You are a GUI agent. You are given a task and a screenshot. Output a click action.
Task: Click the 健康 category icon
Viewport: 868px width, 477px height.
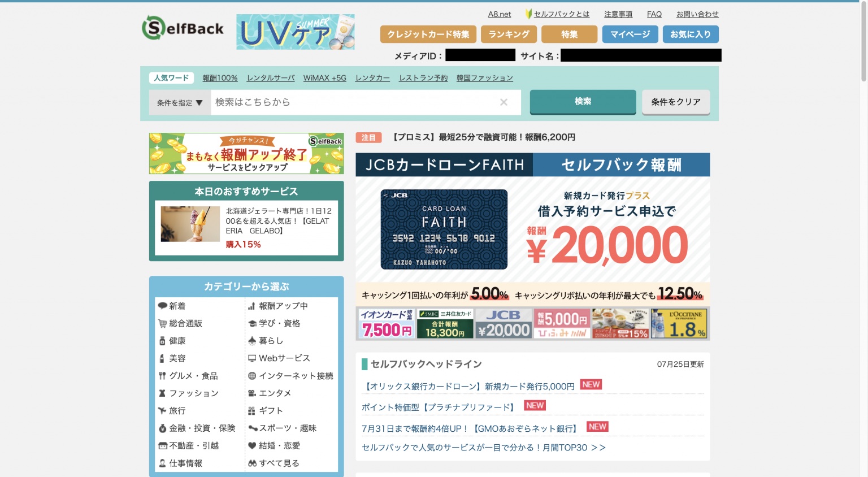pyautogui.click(x=162, y=341)
